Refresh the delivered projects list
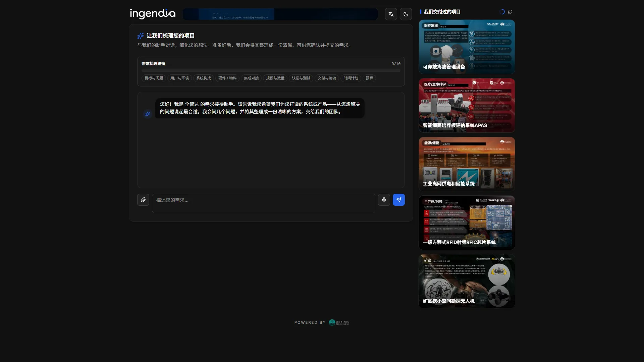The height and width of the screenshot is (362, 644). 510,12
